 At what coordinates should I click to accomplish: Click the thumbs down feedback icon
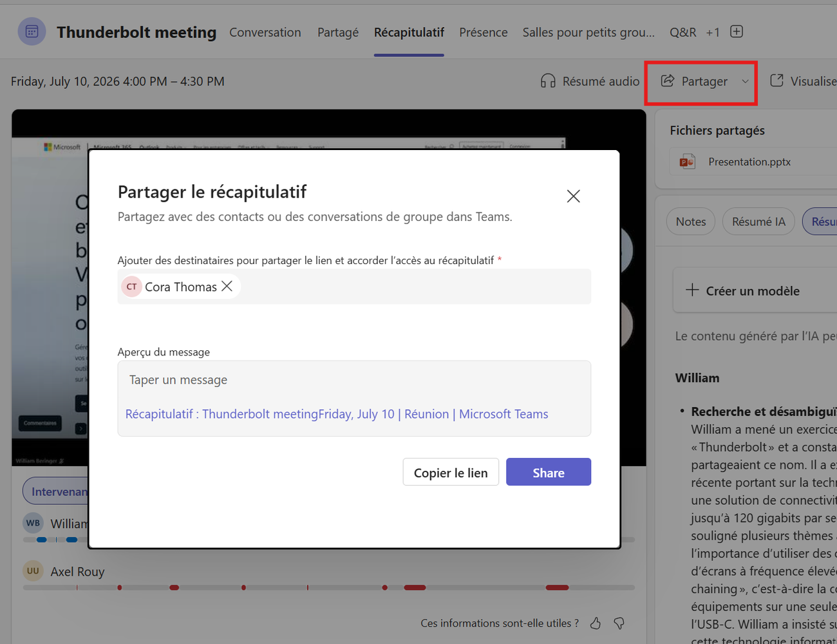pos(619,623)
